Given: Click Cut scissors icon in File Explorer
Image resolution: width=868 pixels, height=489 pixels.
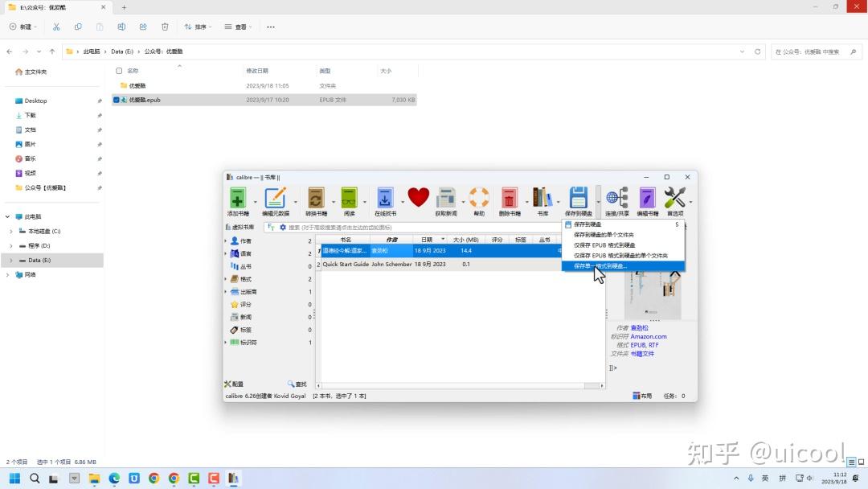Looking at the screenshot, I should pos(56,27).
